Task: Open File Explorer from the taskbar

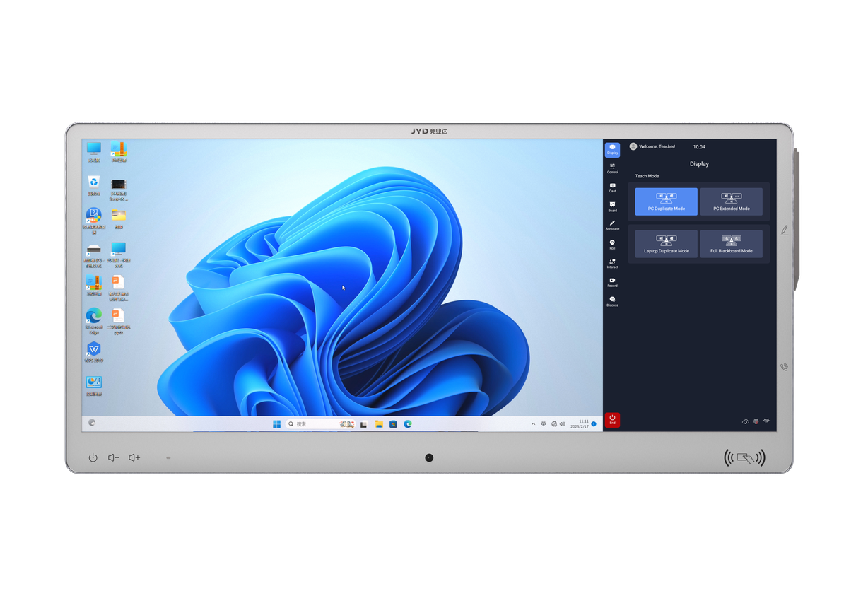Action: (x=379, y=424)
